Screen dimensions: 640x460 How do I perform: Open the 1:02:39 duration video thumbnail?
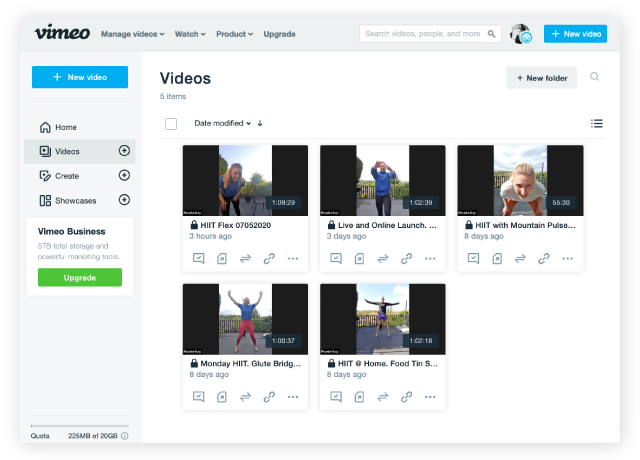click(x=383, y=180)
